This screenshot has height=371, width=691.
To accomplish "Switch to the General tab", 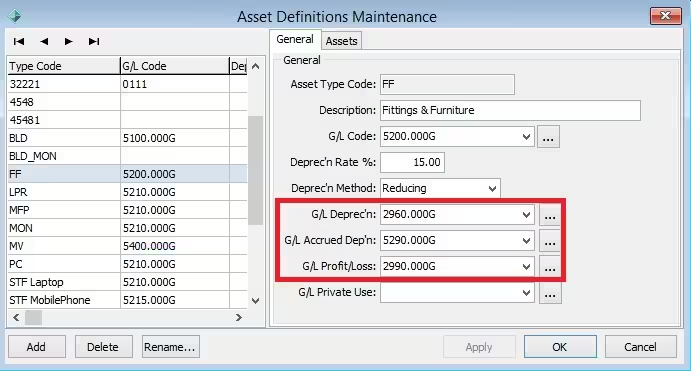I will click(295, 39).
